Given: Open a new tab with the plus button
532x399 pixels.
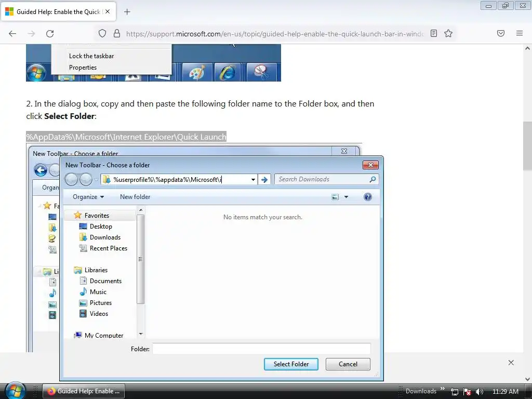Looking at the screenshot, I should [127, 12].
